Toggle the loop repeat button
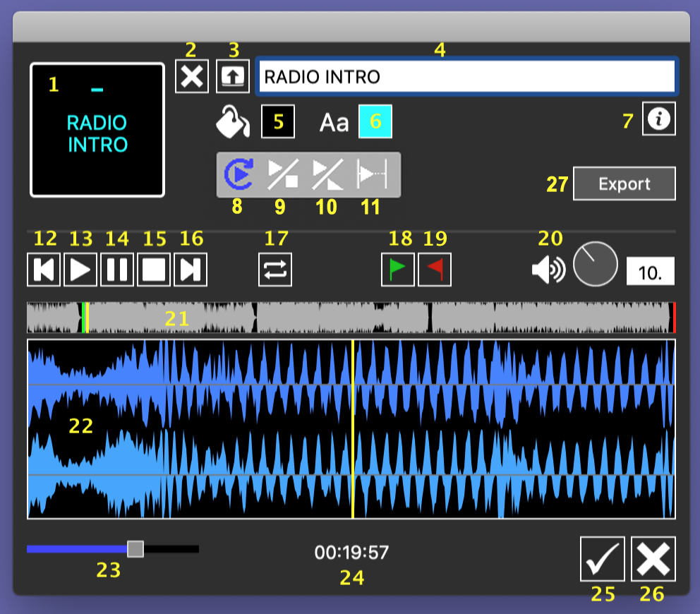 coord(275,270)
